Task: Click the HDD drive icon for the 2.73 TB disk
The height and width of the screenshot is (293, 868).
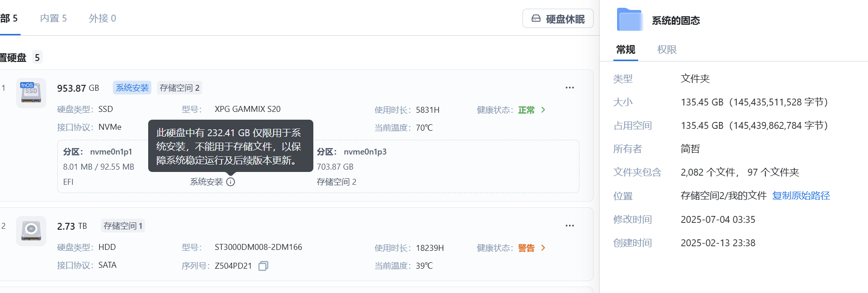Action: click(31, 231)
